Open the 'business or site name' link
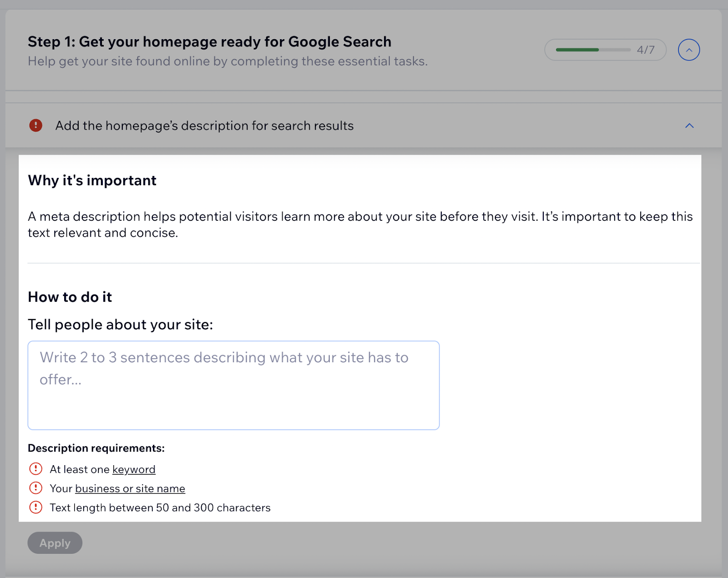This screenshot has height=578, width=728. pyautogui.click(x=130, y=488)
